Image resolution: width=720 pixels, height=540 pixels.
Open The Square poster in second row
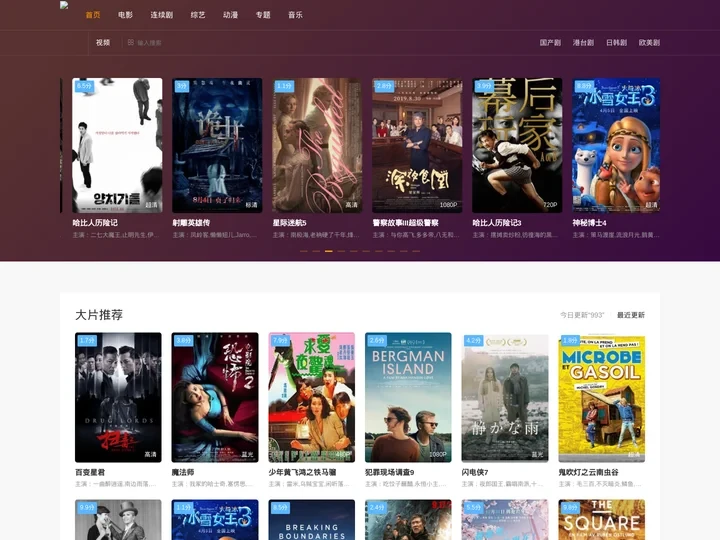click(x=602, y=520)
